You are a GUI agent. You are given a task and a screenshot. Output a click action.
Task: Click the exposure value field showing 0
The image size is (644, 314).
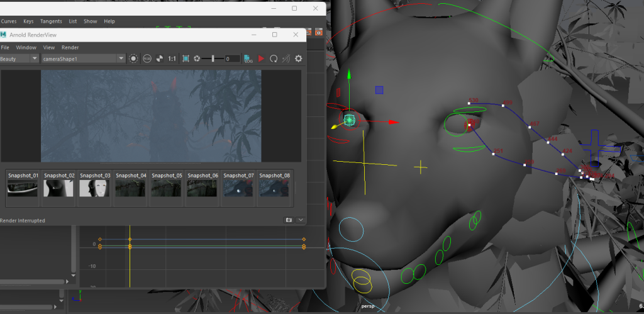pos(232,59)
